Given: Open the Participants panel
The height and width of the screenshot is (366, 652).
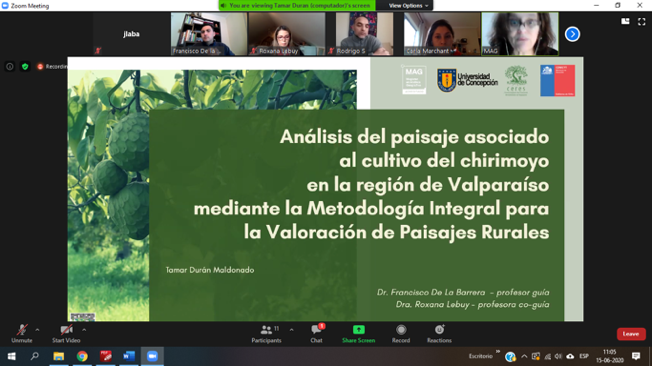Looking at the screenshot, I should 266,334.
